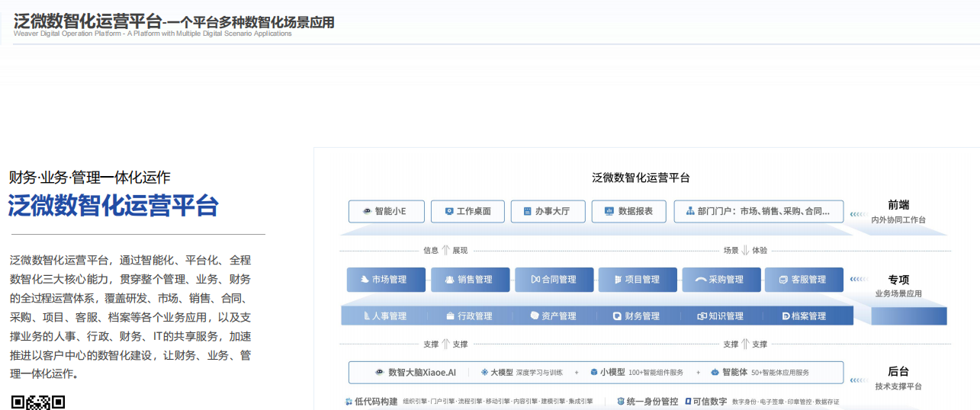Click the down arrow between 场景 and 体验
This screenshot has width=980, height=410.
click(745, 250)
